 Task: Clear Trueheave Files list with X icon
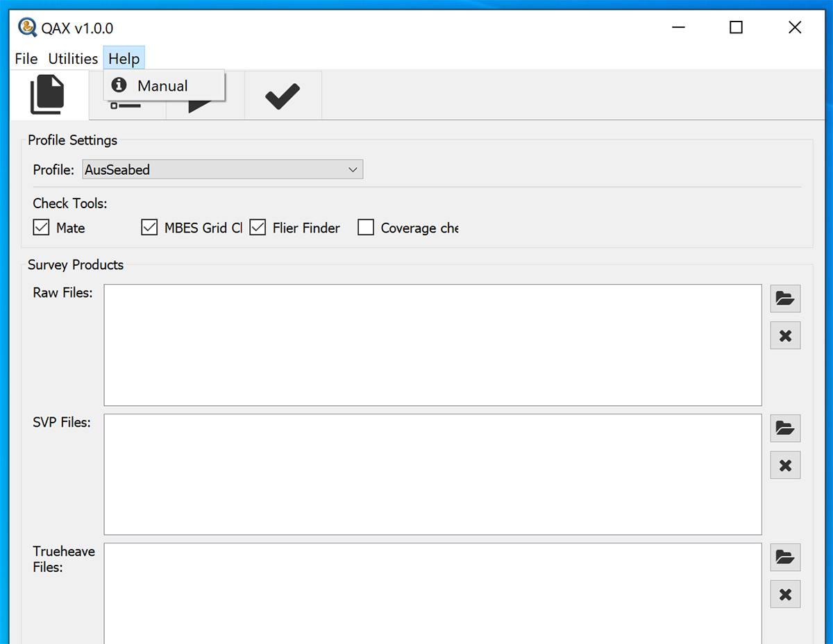click(785, 595)
